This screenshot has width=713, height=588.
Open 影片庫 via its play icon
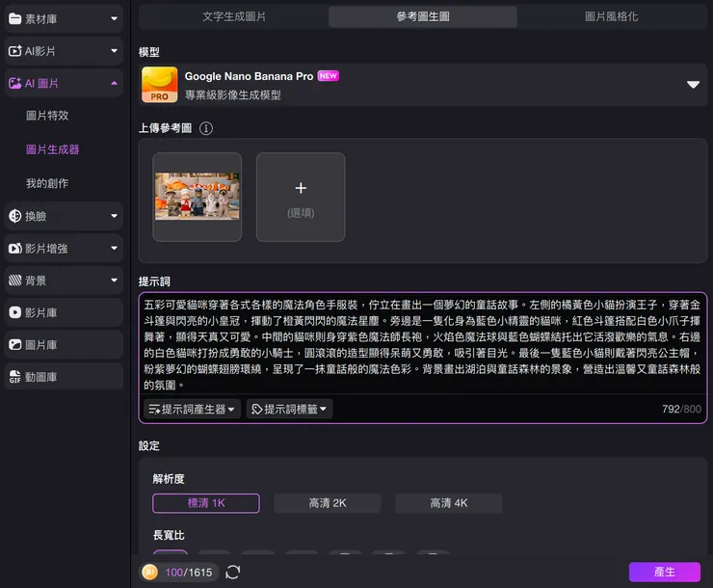pyautogui.click(x=15, y=312)
